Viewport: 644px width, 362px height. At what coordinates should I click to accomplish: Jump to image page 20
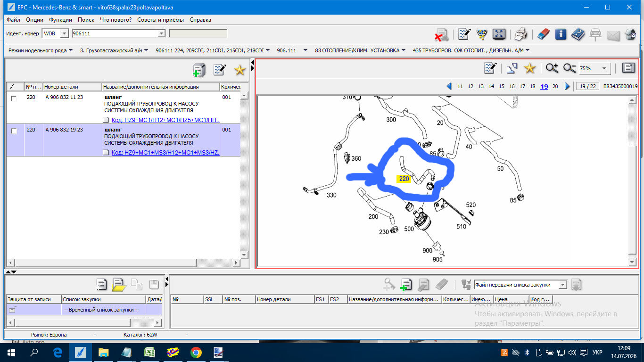(555, 86)
